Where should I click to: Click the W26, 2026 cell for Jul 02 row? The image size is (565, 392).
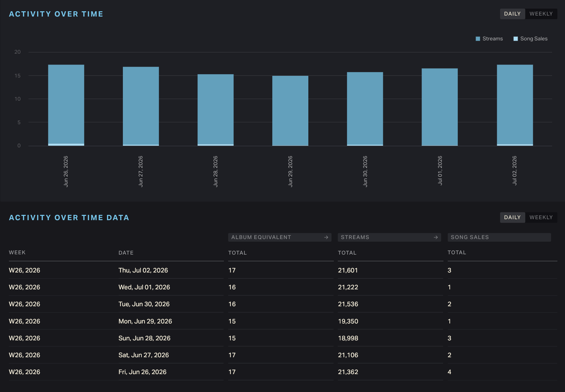25,270
